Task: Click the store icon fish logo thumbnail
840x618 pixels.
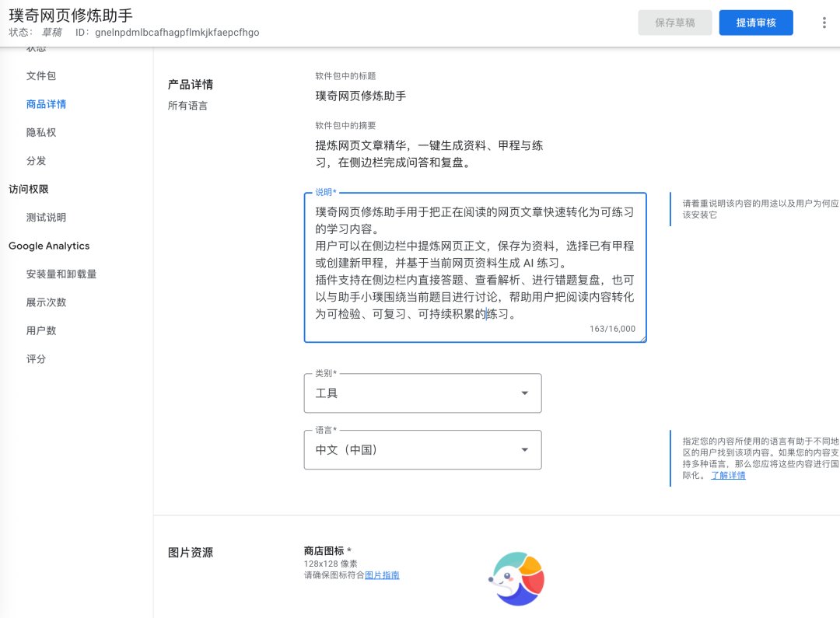Action: pos(516,579)
